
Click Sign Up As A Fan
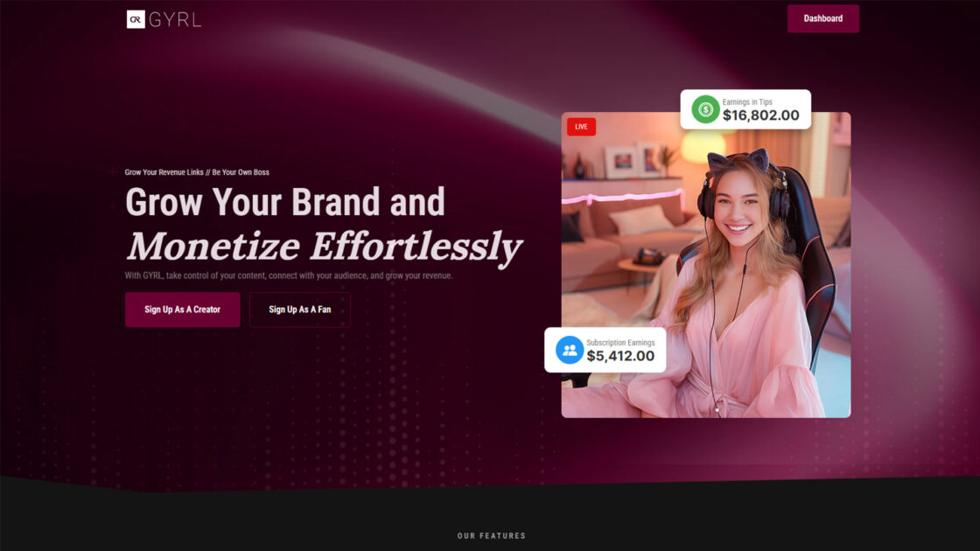tap(300, 310)
